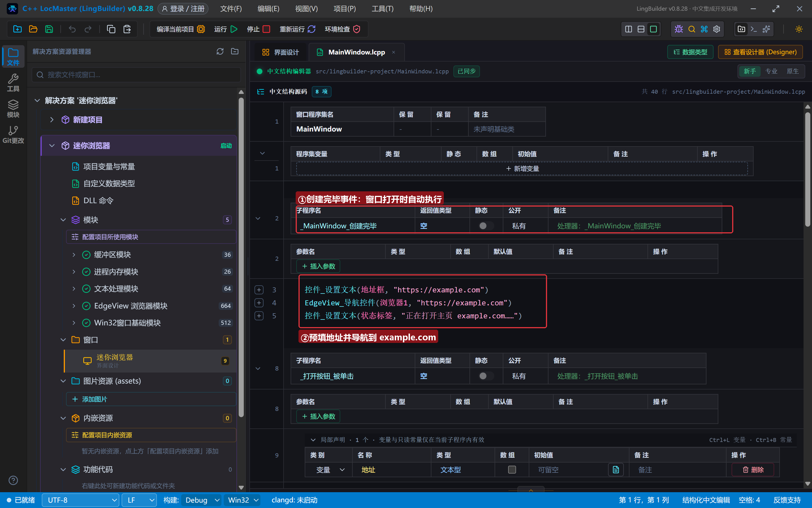Image resolution: width=812 pixels, height=508 pixels.
Task: Open the UTF-8 encoding dropdown
Action: tap(81, 500)
